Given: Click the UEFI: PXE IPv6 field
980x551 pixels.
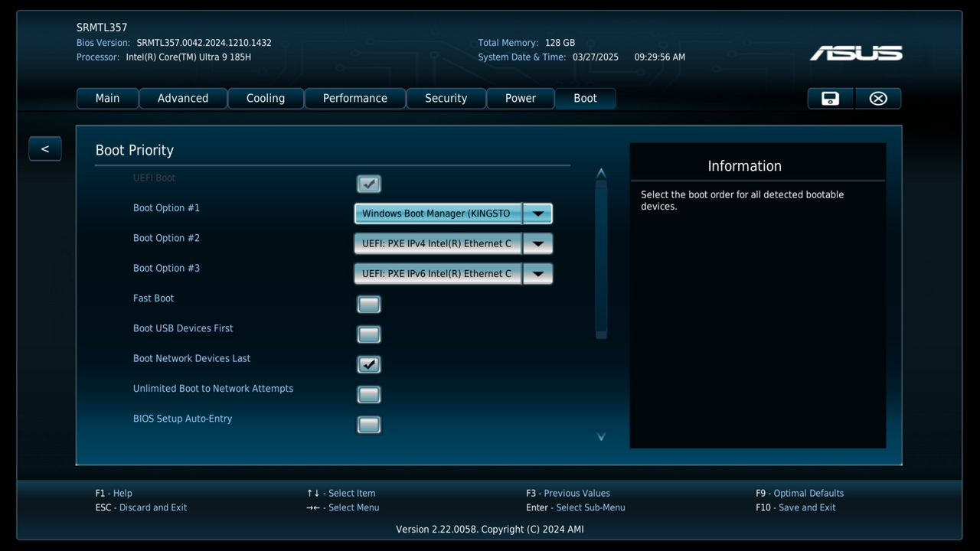Looking at the screenshot, I should click(438, 274).
